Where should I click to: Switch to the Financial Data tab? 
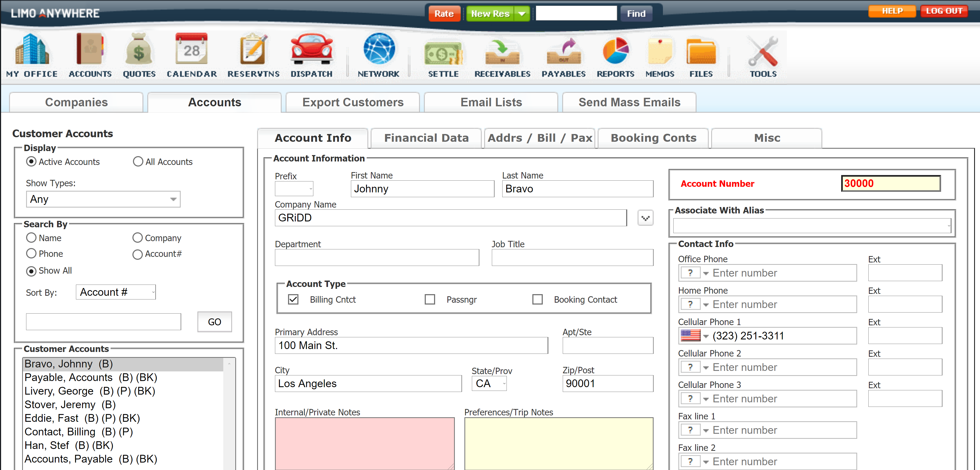(x=426, y=138)
